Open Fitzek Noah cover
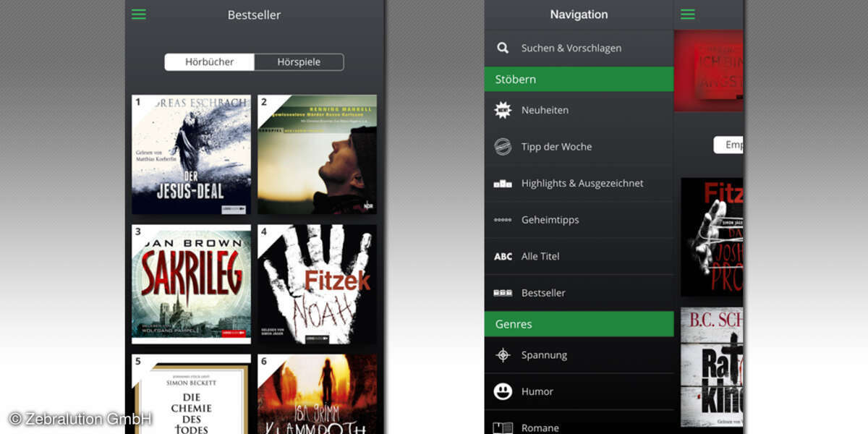Screen dimensions: 868x434 pyautogui.click(x=317, y=284)
